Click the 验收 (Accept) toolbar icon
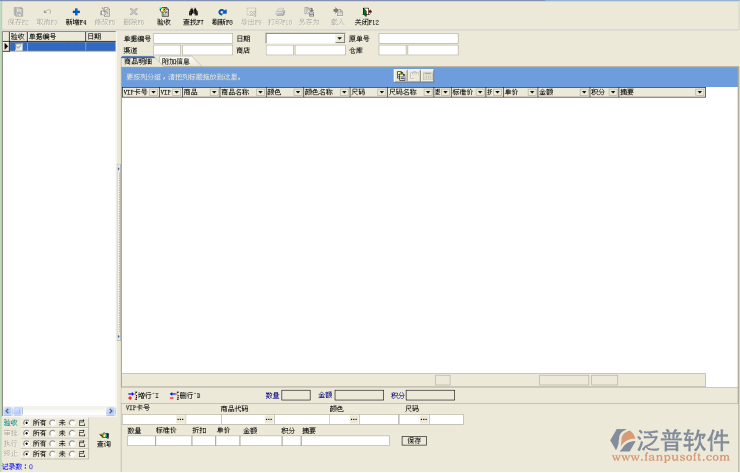Viewport: 740px width, 473px height. [163, 14]
